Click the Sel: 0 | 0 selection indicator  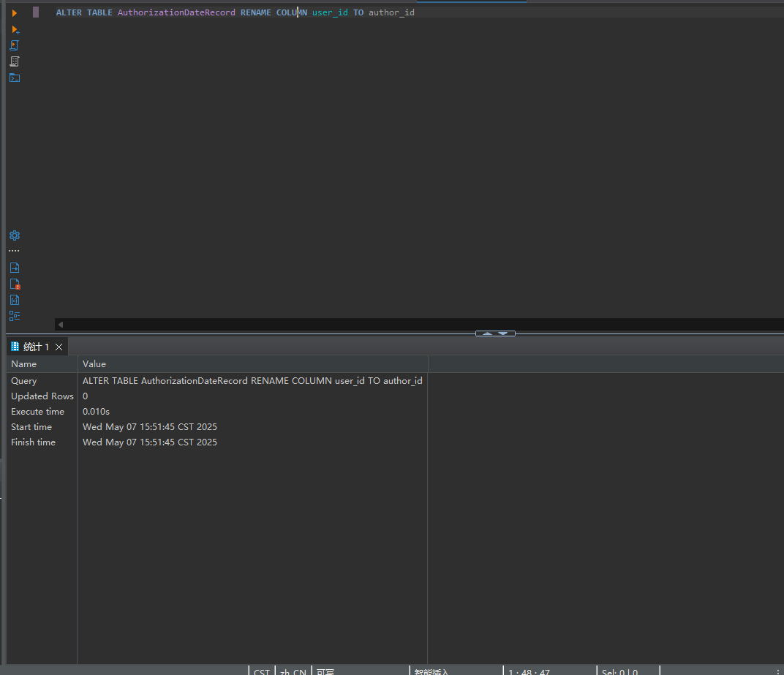[620, 671]
